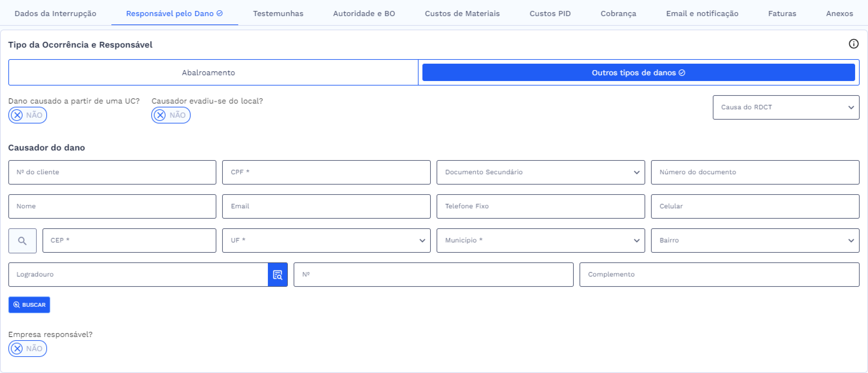Select 'Outros tipos de danos' option

pos(638,73)
